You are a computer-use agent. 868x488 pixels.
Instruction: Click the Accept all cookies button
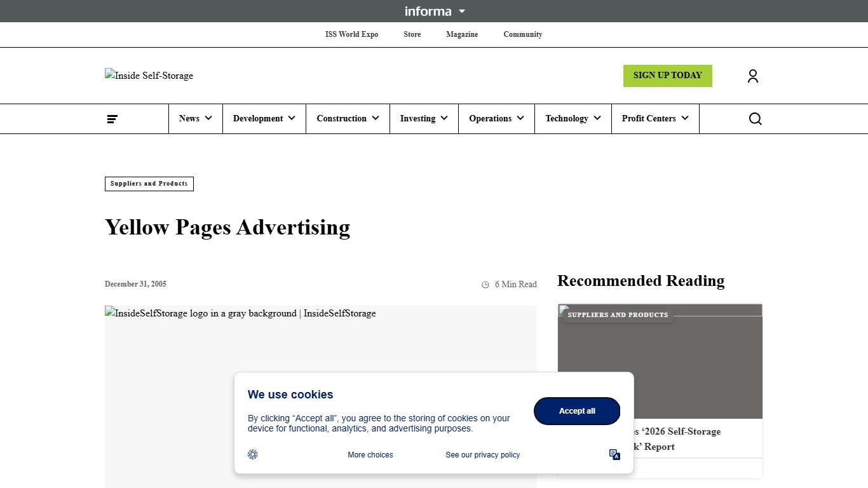point(576,410)
